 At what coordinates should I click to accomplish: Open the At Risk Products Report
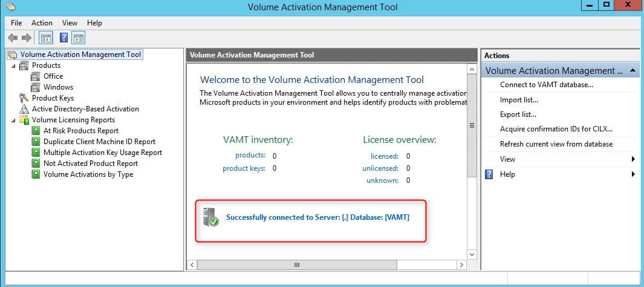[x=81, y=131]
